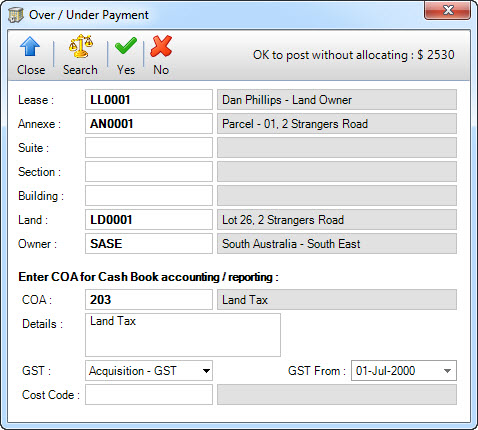Click the empty Section input field
This screenshot has width=478, height=430.
coord(149,172)
